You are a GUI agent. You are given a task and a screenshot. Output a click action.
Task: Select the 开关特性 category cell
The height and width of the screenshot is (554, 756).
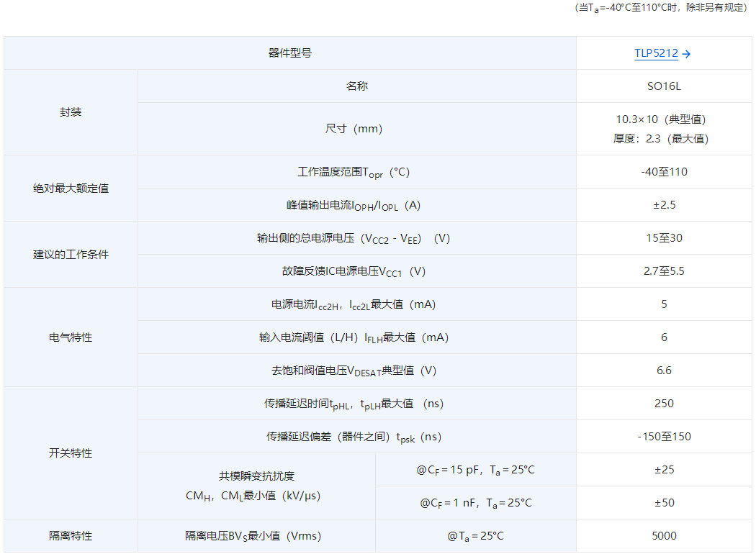[x=71, y=453]
